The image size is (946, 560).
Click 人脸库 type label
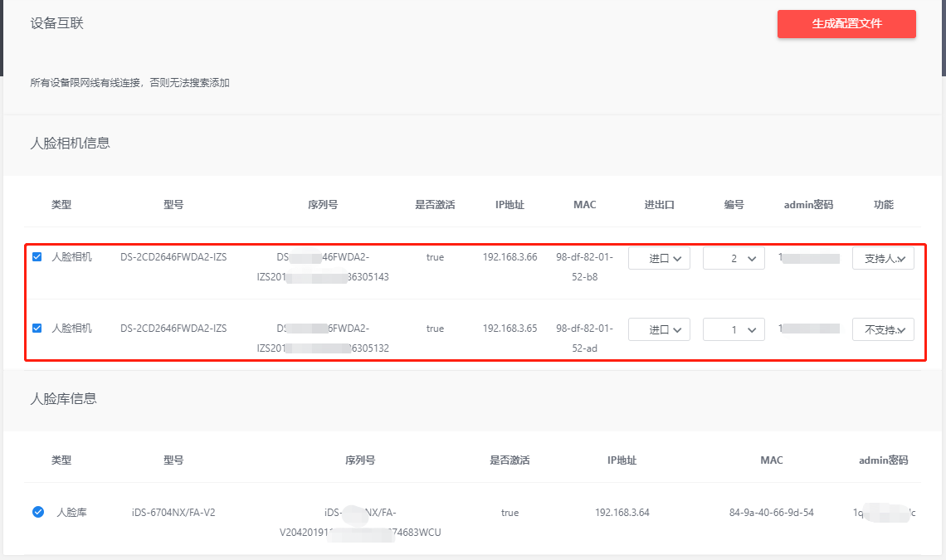pos(72,513)
